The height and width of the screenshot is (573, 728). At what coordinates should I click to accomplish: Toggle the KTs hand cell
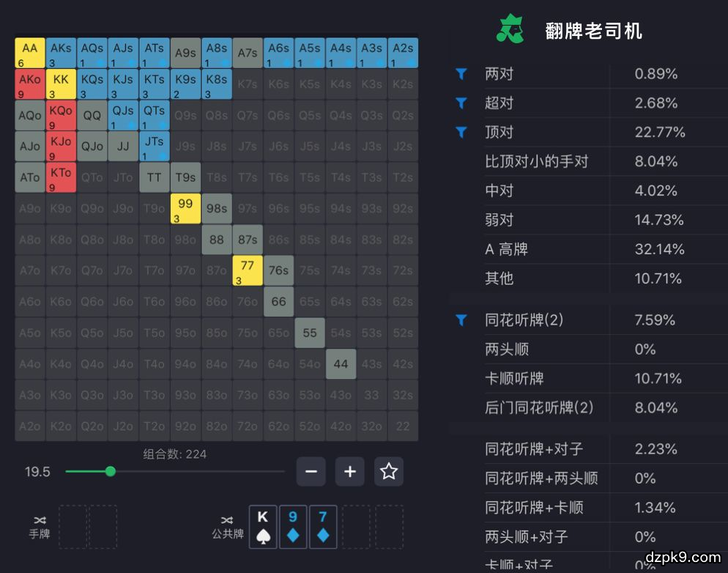154,84
